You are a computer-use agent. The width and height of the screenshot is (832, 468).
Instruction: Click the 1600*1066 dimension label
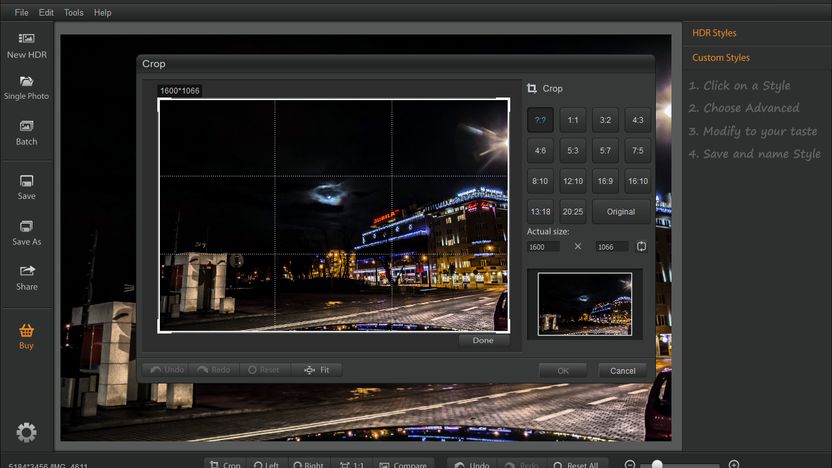(x=180, y=91)
